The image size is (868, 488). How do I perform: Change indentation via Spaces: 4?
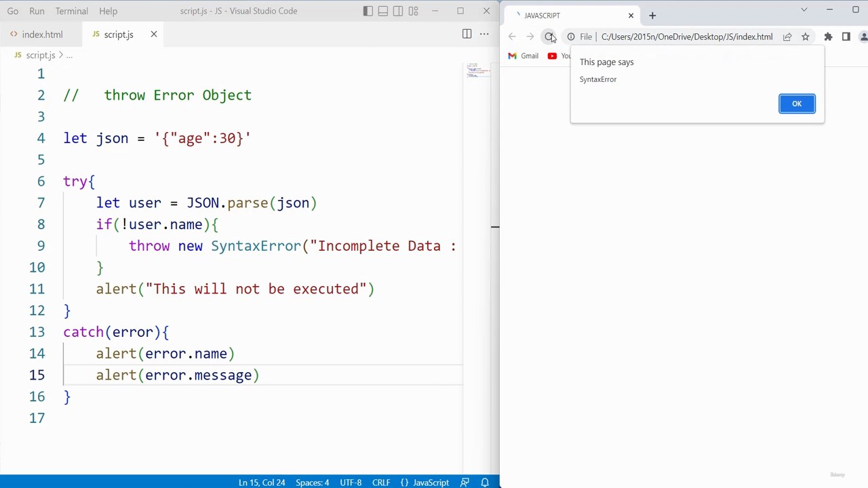[312, 483]
